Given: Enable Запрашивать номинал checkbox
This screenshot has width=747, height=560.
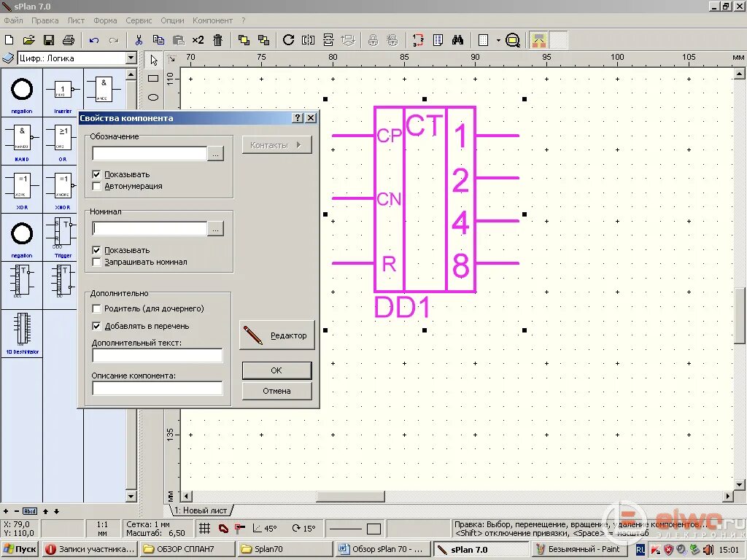Looking at the screenshot, I should coord(97,262).
